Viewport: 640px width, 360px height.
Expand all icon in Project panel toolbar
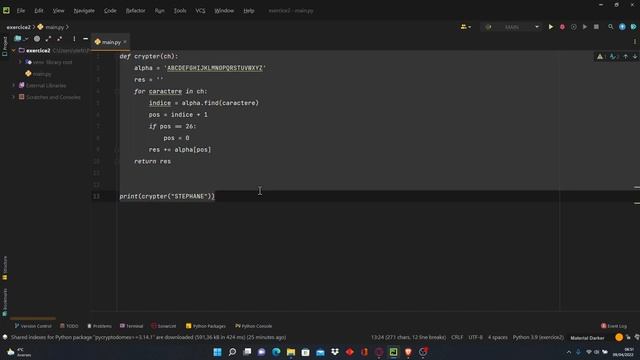click(48, 39)
